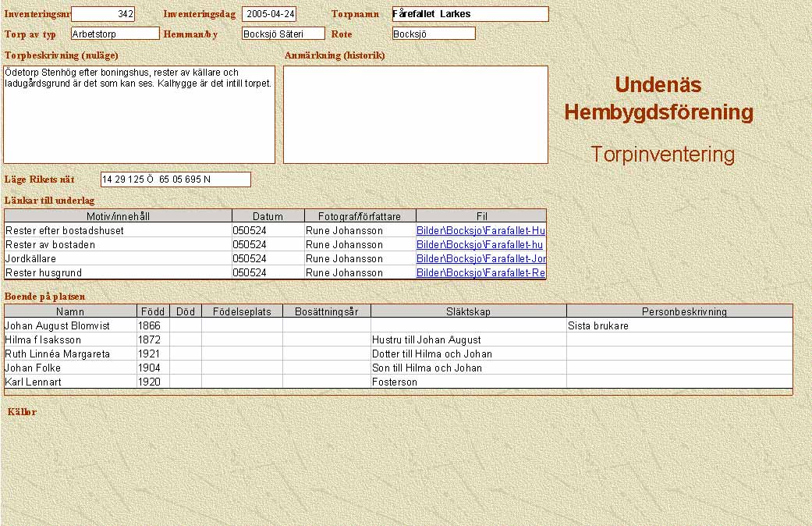The width and height of the screenshot is (812, 526).
Task: Open file link for Rester efter bostadshuset
Action: 480,231
